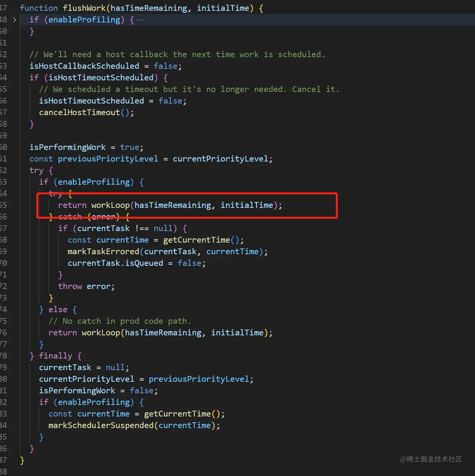
Task: Click currentPriorityLevel = previousPriorityLevel assignment
Action: click(146, 379)
